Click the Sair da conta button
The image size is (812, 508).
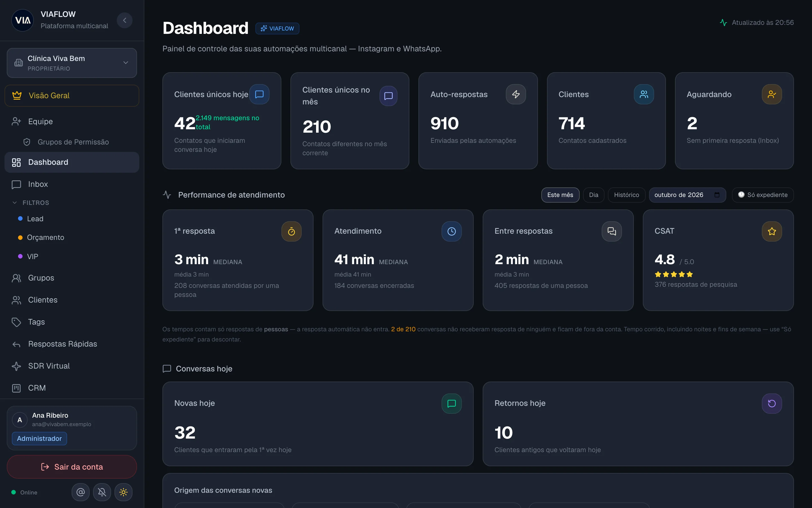(72, 467)
